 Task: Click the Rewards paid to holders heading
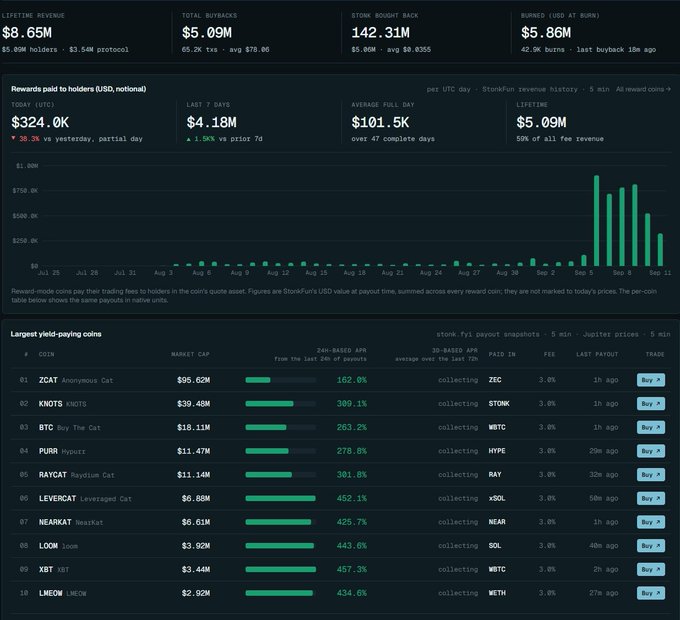click(x=78, y=89)
